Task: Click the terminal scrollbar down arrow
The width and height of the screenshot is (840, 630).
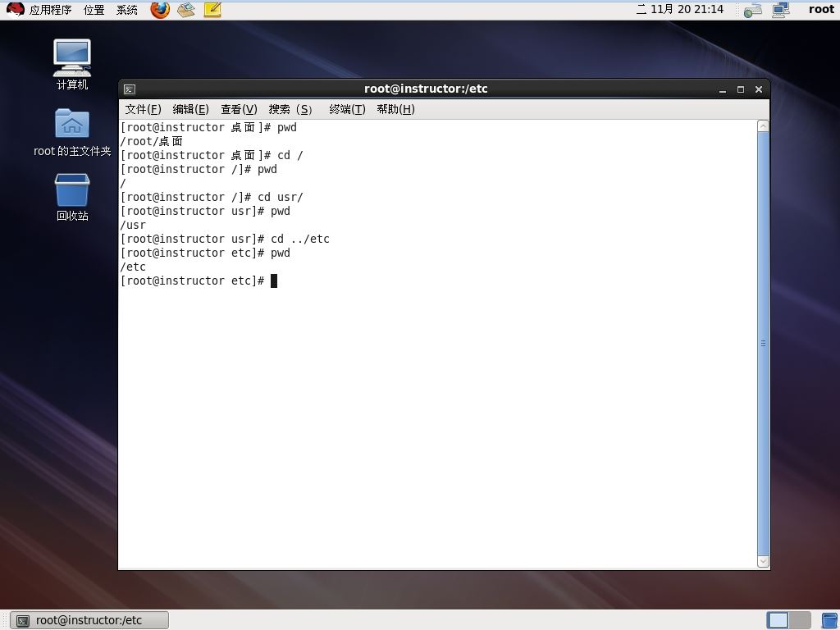Action: (764, 561)
